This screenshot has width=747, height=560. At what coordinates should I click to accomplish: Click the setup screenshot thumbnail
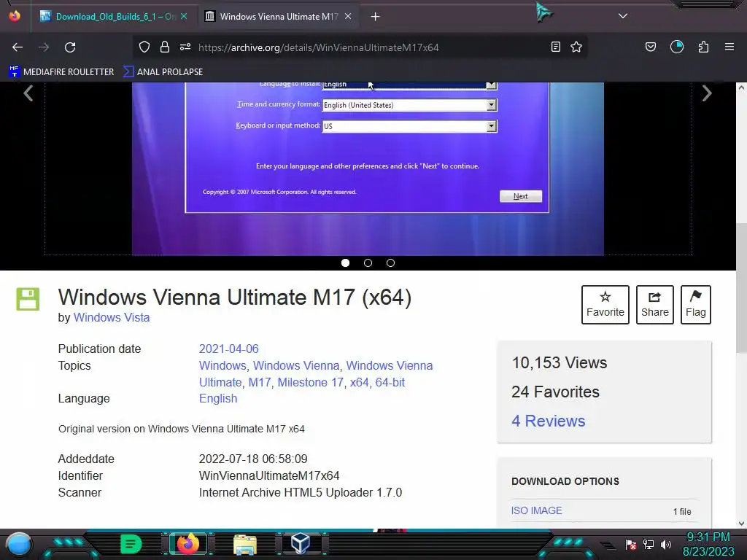[x=368, y=168]
